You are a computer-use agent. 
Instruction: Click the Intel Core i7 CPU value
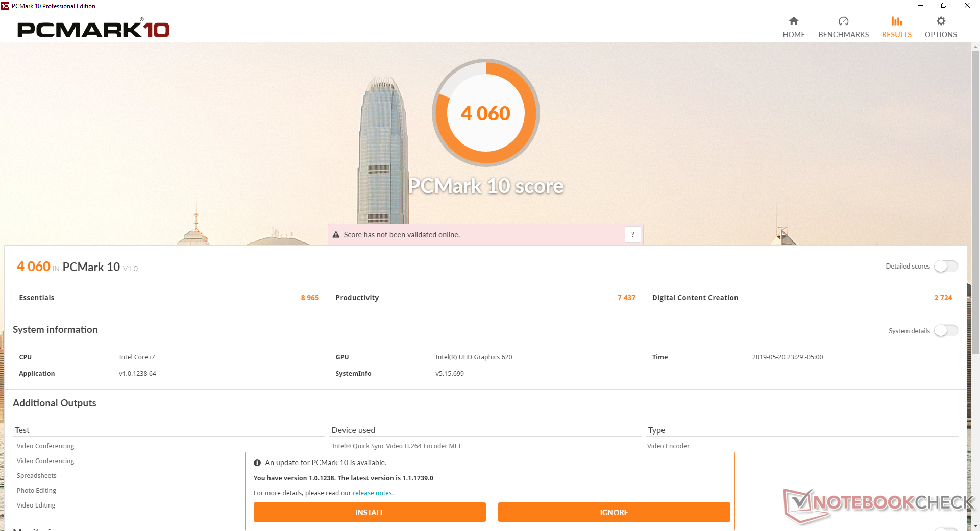click(x=137, y=357)
